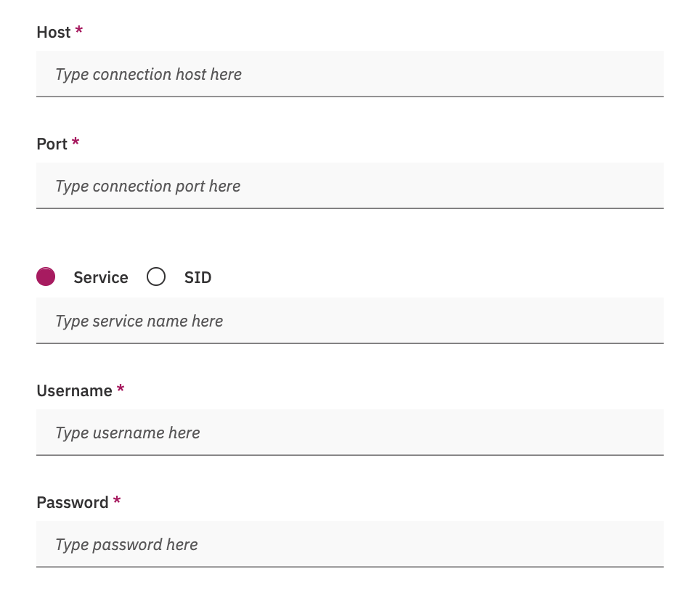The image size is (700, 598).
Task: Click the Service radio label text
Action: pos(101,277)
